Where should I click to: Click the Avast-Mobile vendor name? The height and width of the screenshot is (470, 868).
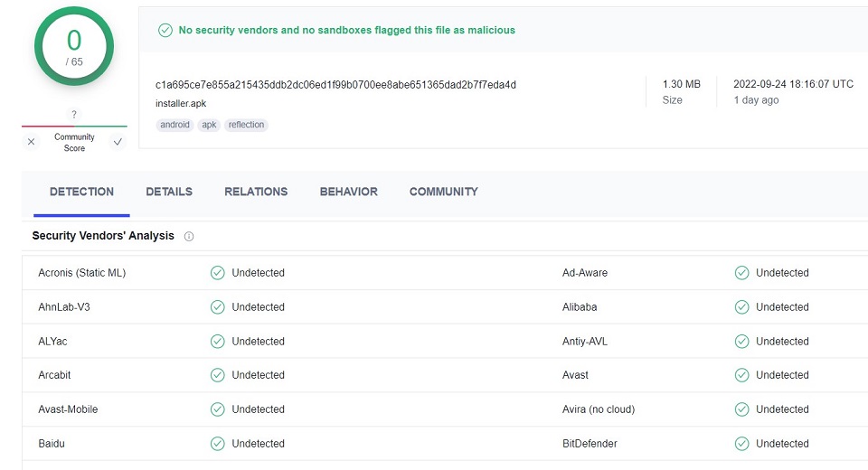pyautogui.click(x=68, y=409)
